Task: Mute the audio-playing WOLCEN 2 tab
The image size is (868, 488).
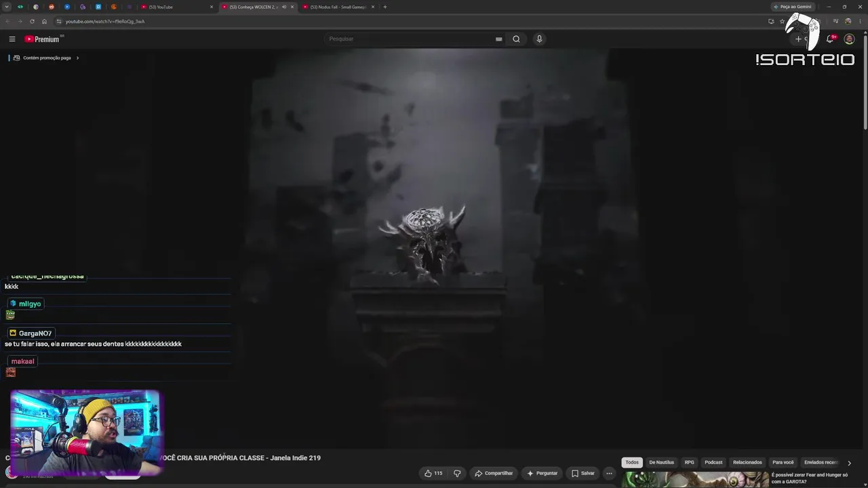Action: click(x=284, y=7)
